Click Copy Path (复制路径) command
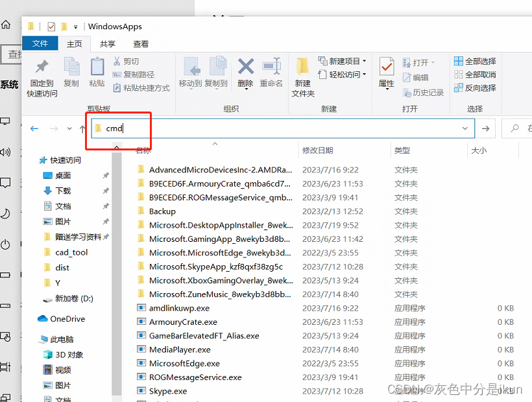This screenshot has width=532, height=402. tap(134, 75)
